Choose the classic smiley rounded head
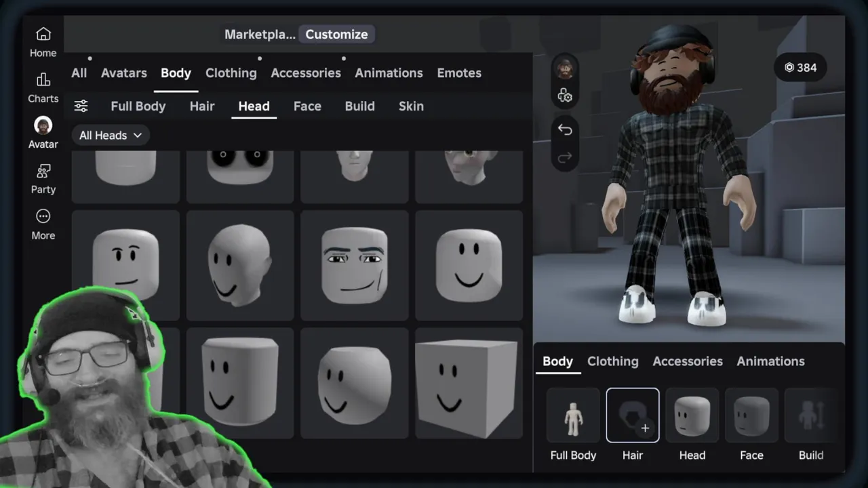The height and width of the screenshot is (488, 868). pos(469,265)
